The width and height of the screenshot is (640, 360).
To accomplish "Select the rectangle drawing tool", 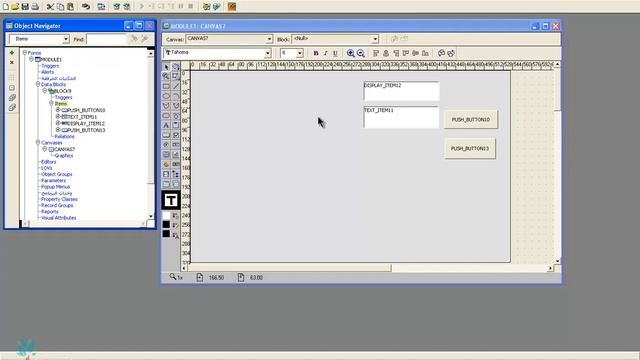I will pyautogui.click(x=166, y=86).
